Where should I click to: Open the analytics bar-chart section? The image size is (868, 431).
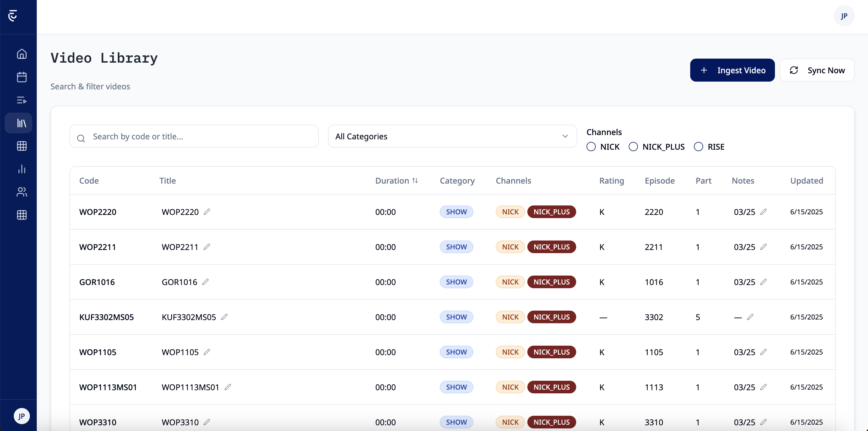click(x=22, y=169)
